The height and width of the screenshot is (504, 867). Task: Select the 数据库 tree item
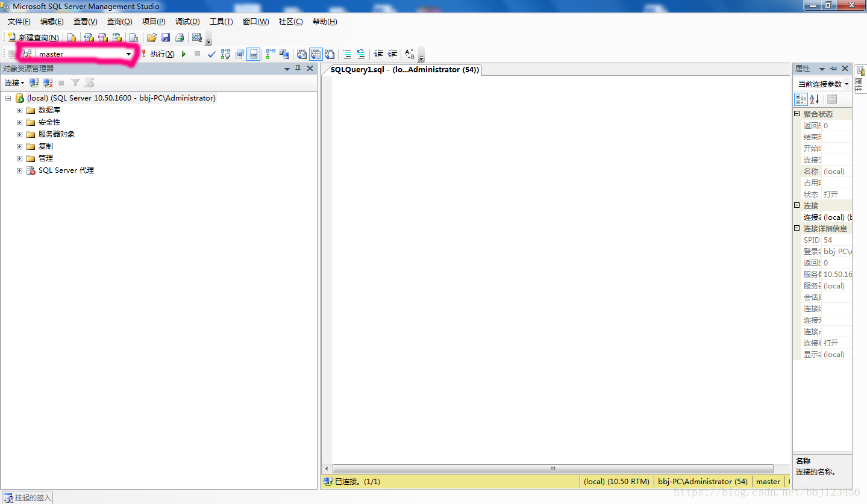coord(49,110)
